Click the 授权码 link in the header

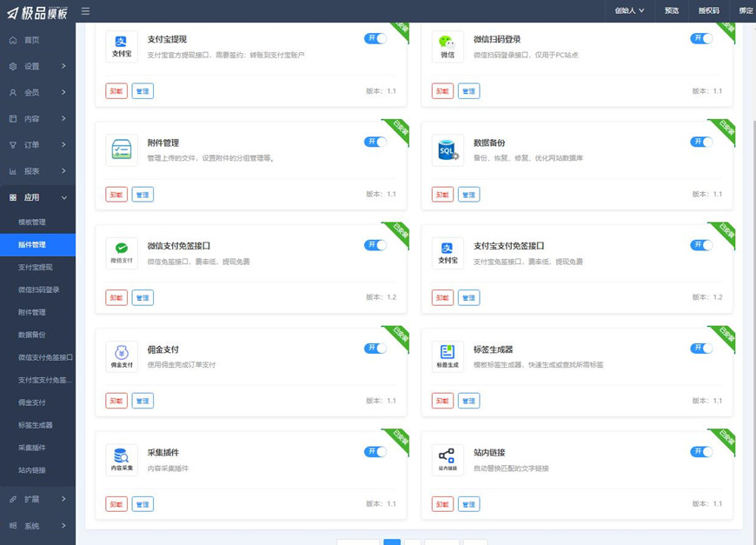709,10
